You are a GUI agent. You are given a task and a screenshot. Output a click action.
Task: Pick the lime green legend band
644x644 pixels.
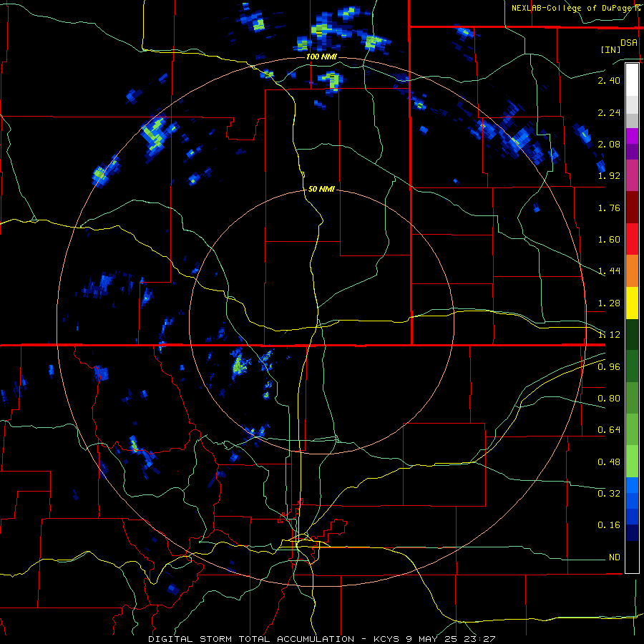(632, 462)
